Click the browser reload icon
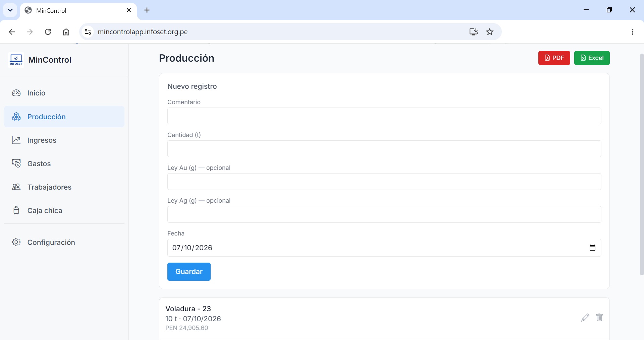 [x=48, y=32]
